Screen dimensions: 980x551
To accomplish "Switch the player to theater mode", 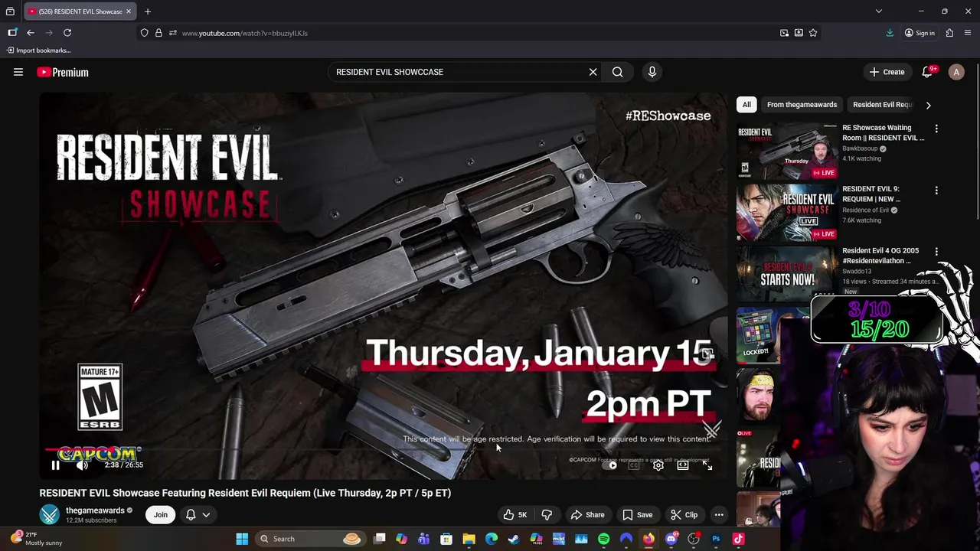I will 683,465.
